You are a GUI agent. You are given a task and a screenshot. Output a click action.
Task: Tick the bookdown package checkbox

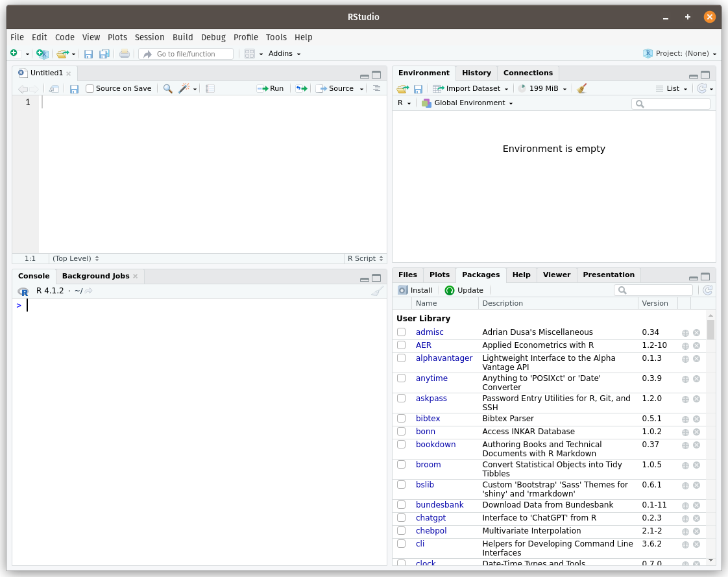point(402,445)
